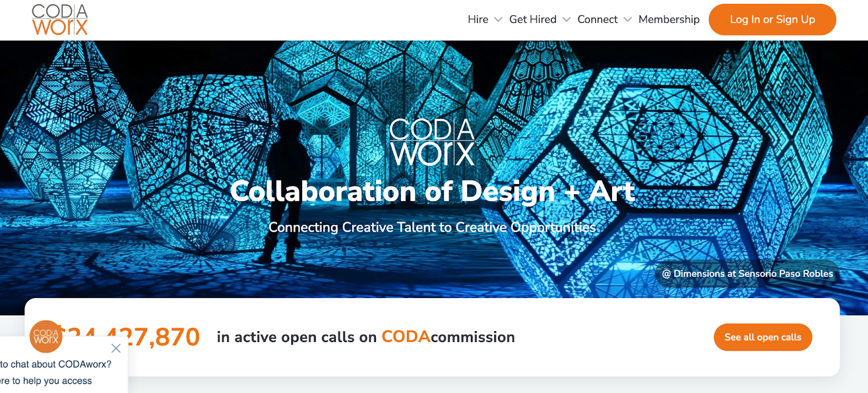Open the Dimensions at Sensorio Paso Robles credit

[748, 274]
